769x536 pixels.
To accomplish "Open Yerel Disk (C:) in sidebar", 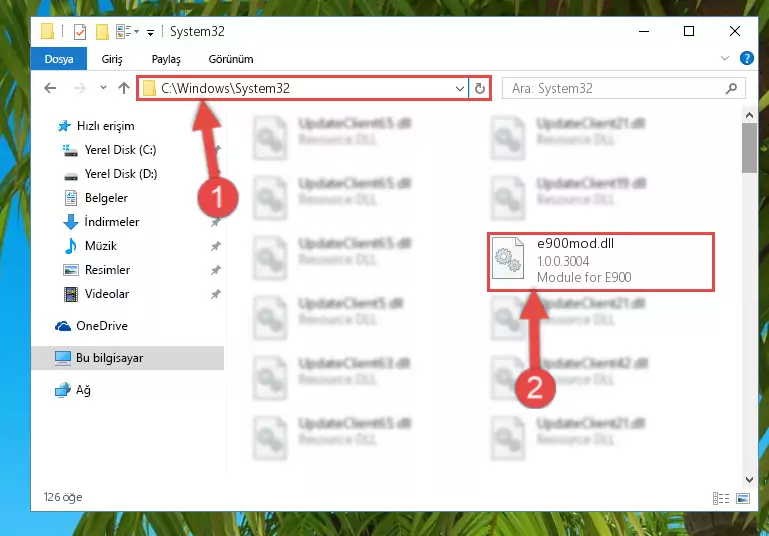I will (120, 150).
